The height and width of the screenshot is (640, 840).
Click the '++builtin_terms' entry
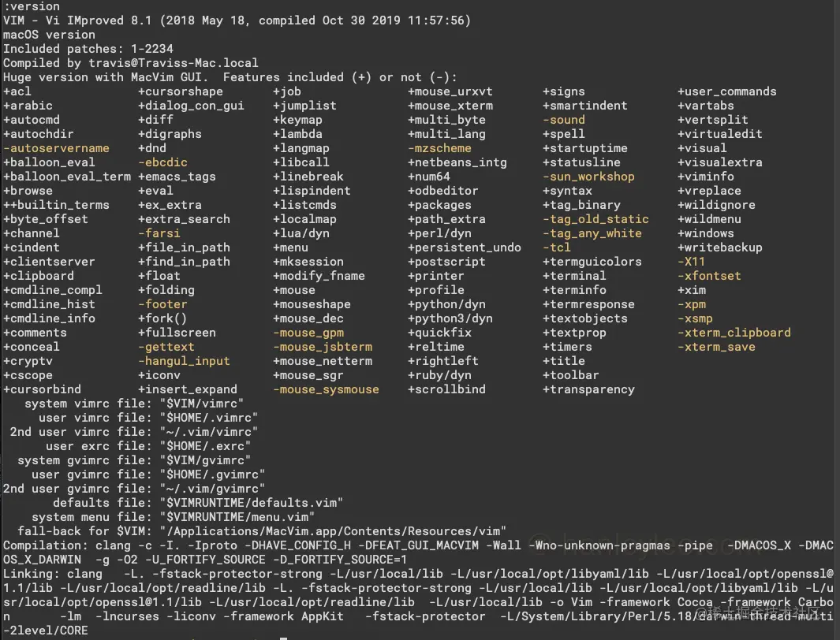[x=56, y=205]
